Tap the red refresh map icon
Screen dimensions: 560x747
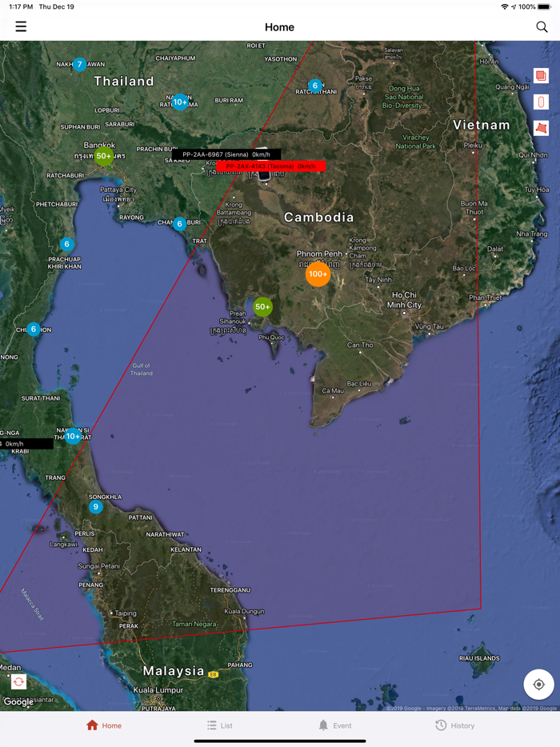(18, 681)
